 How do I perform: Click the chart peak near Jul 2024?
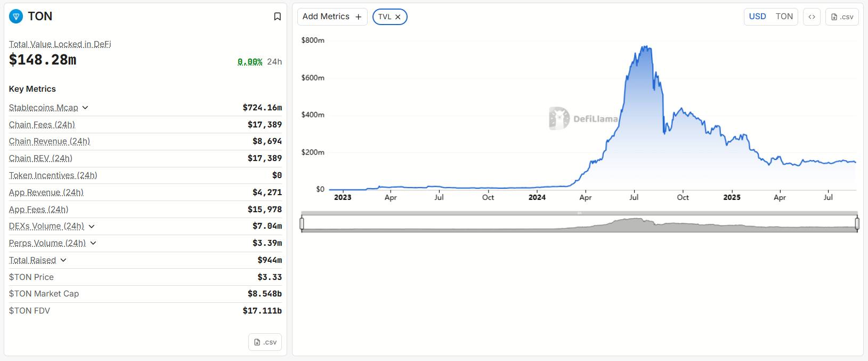pos(646,48)
